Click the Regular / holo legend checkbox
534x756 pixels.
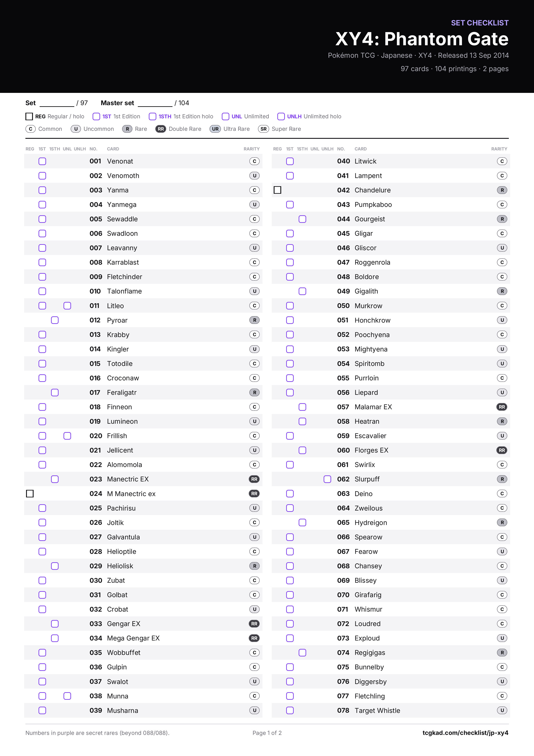pyautogui.click(x=29, y=116)
